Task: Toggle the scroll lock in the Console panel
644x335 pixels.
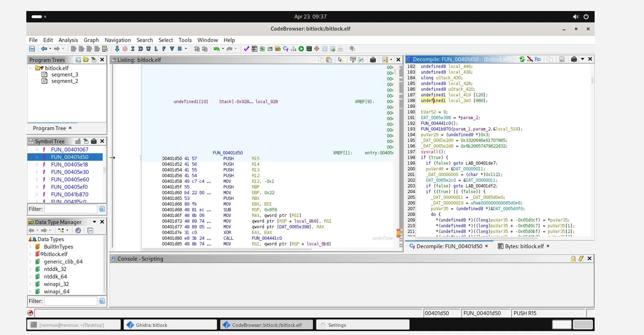Action: 573,259
